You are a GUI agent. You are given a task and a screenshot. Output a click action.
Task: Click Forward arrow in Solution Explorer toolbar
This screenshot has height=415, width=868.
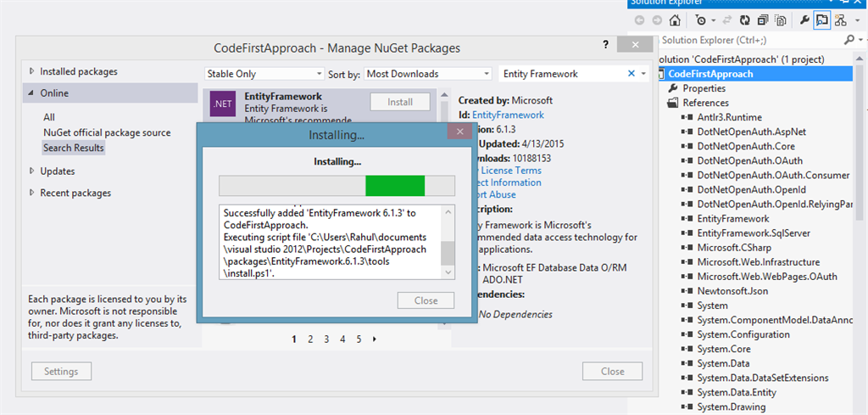[657, 20]
